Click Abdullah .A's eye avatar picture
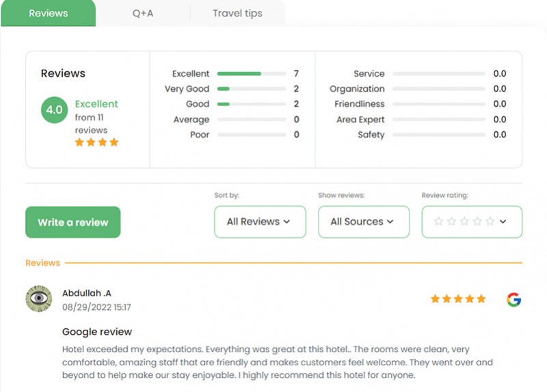Viewport: 547px width, 392px height. click(39, 298)
